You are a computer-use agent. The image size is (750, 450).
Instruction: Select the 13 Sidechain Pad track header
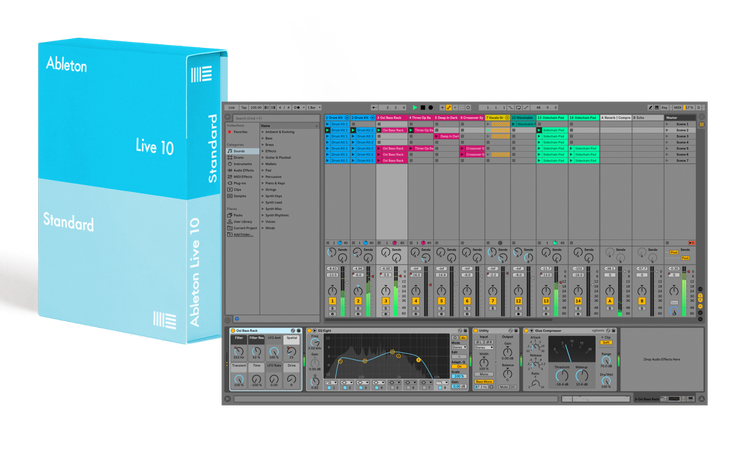(552, 118)
